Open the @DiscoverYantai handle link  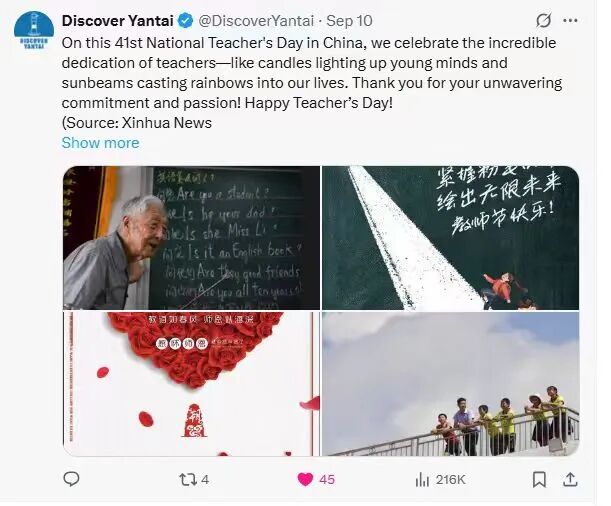[256, 21]
